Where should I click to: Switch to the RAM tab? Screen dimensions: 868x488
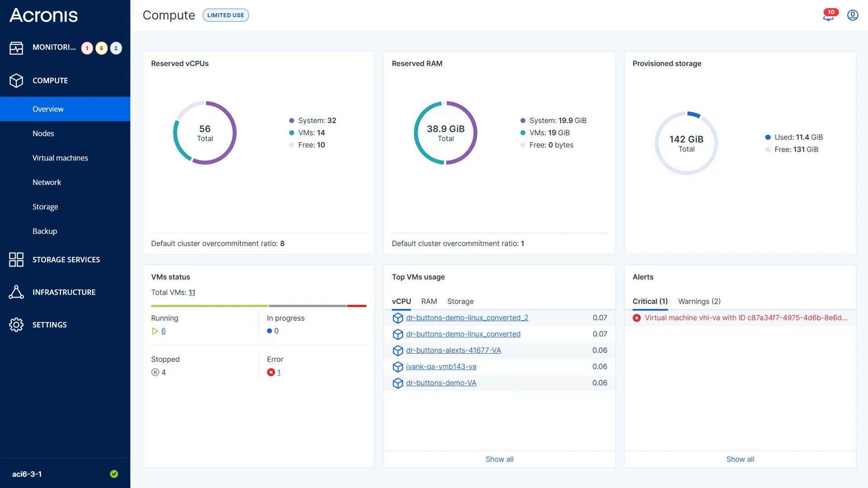point(429,301)
